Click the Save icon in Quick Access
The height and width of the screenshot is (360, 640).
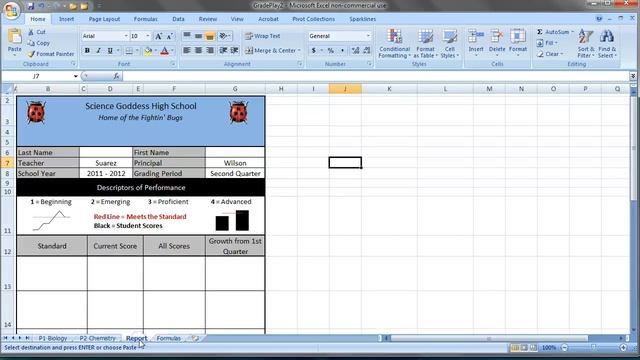[31, 6]
